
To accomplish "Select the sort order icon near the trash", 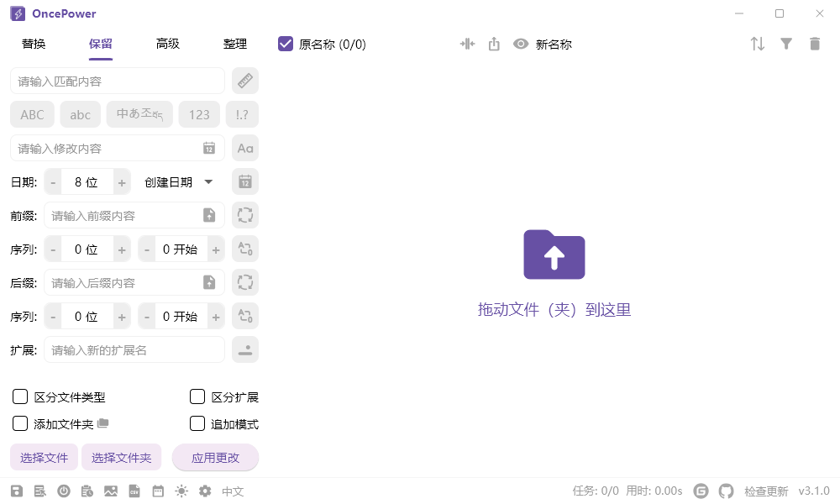I will tap(758, 44).
